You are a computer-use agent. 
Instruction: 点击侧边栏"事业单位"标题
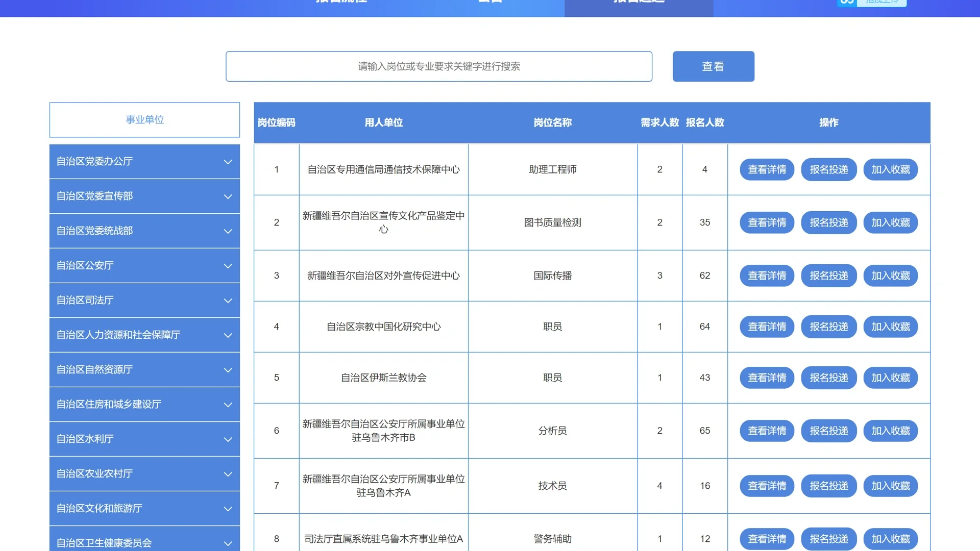(x=144, y=120)
